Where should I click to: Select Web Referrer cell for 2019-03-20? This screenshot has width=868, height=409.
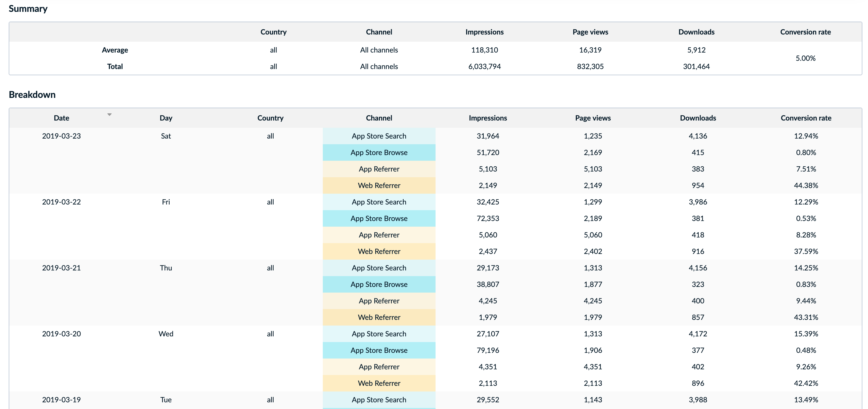[x=379, y=384]
